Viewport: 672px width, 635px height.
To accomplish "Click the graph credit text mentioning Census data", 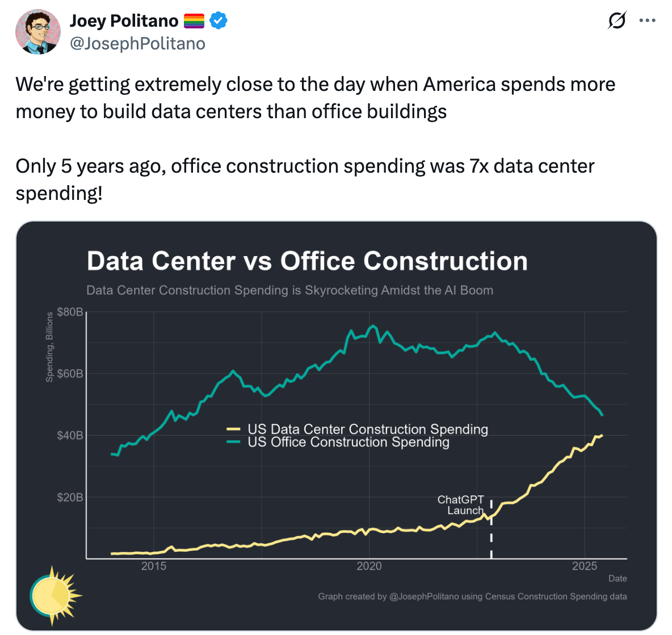I will click(472, 596).
